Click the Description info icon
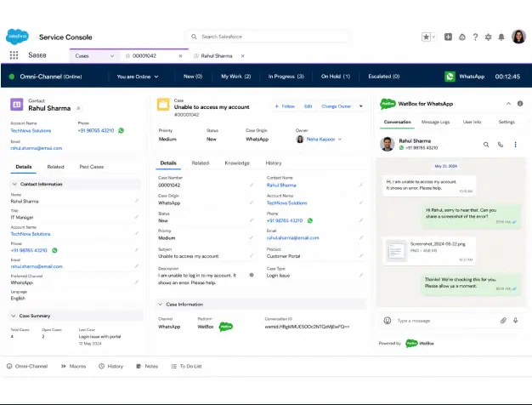The height and width of the screenshot is (405, 532). (x=252, y=275)
